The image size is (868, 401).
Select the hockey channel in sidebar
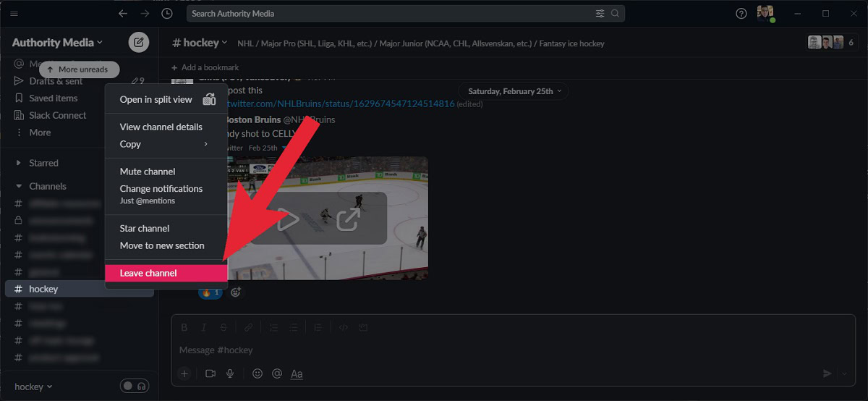(x=79, y=289)
